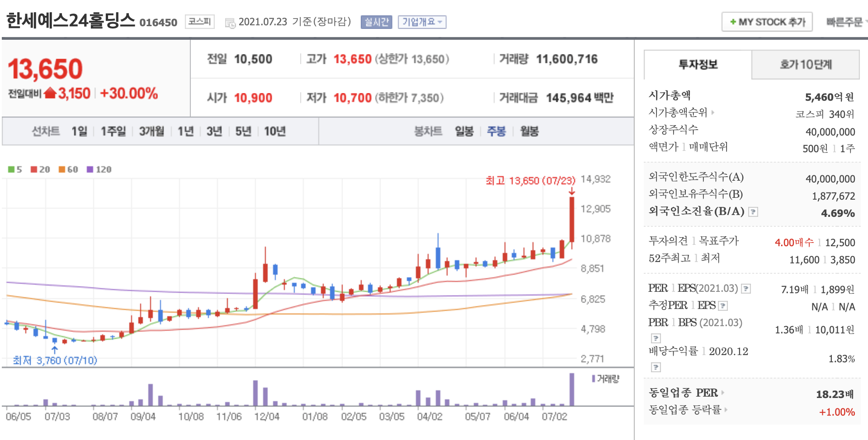Click the 거래대금 145,964 백만 value
Screen dimensions: 868x440
[x=580, y=98]
